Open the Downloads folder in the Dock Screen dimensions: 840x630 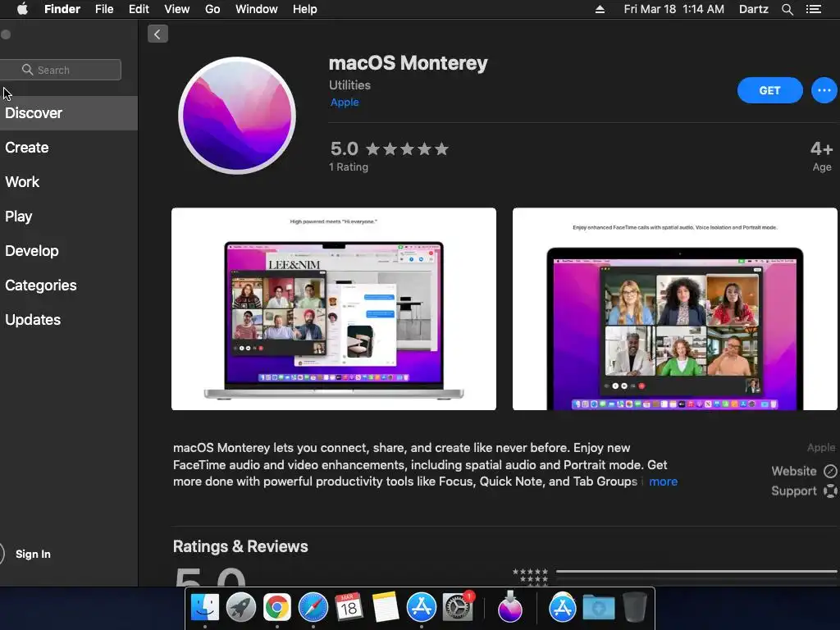pyautogui.click(x=599, y=608)
